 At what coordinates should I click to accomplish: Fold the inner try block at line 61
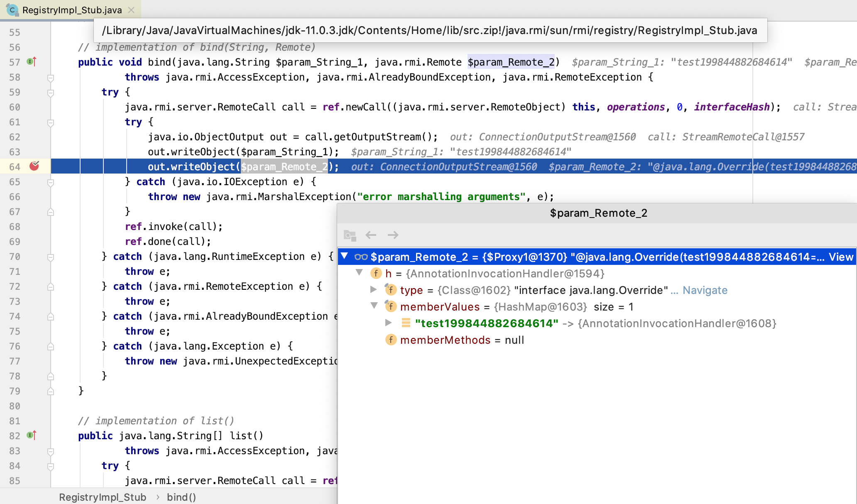point(51,122)
